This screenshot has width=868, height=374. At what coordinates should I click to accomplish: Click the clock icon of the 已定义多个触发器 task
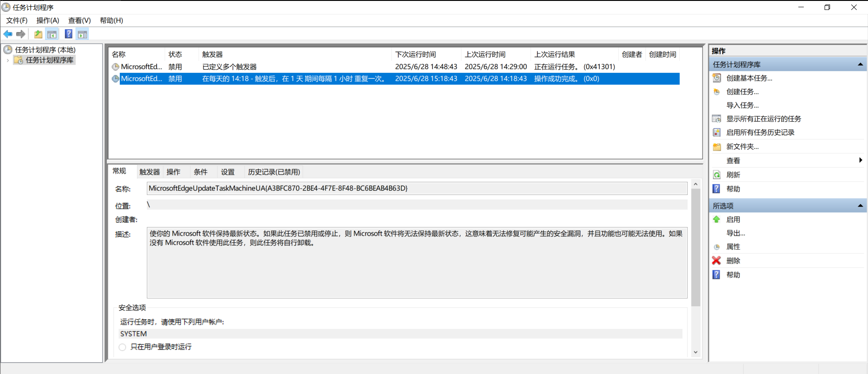coord(115,67)
